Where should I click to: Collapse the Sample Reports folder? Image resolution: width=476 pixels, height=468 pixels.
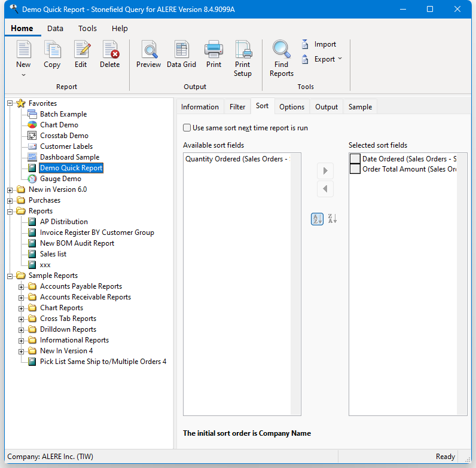[x=10, y=276]
